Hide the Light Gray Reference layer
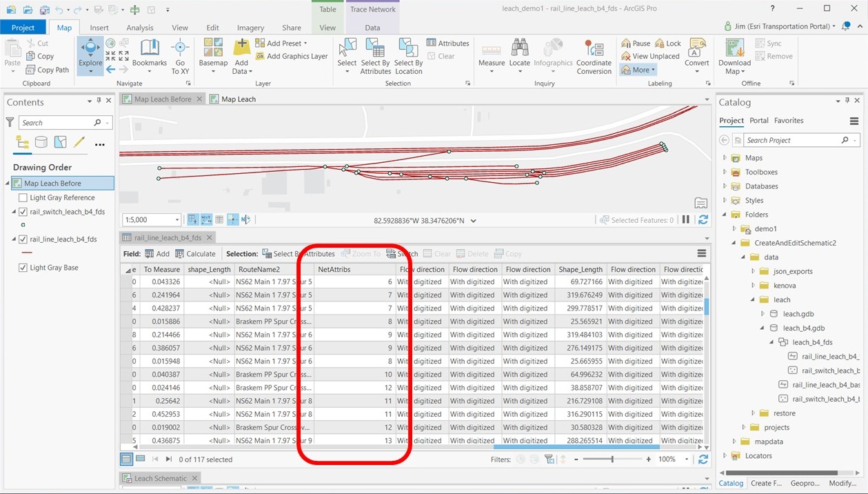 tap(23, 197)
